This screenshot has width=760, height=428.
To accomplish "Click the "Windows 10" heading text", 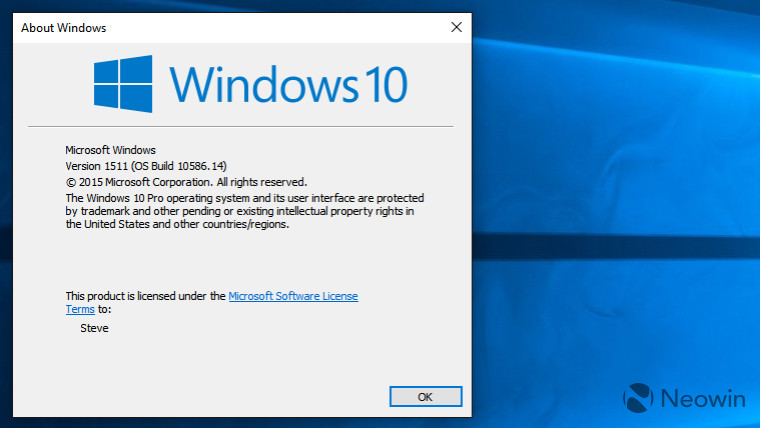I will [288, 84].
